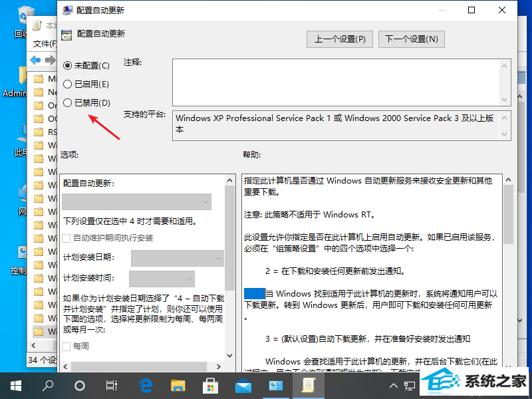532x399 pixels.
Task: Click '下列设置仅在选中 4 时才需要和适用' text
Action: (130, 221)
